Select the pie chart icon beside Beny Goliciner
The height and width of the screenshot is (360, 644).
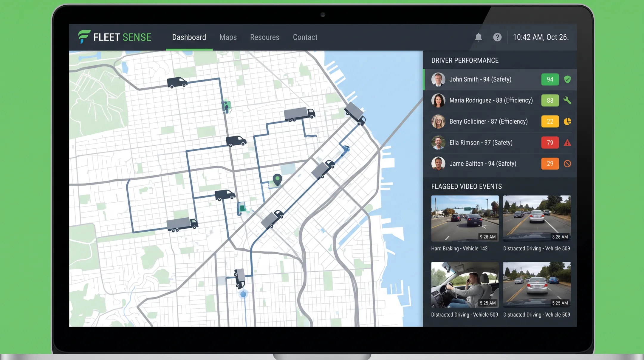coord(567,121)
